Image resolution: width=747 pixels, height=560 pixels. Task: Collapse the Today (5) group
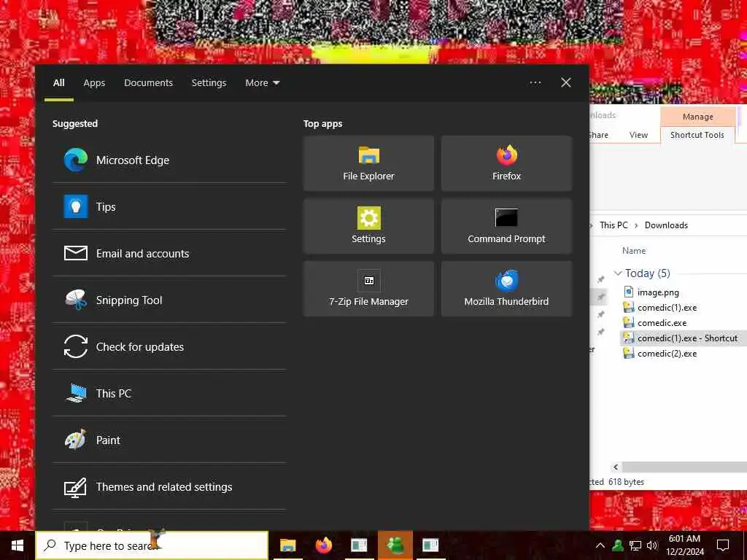(618, 273)
